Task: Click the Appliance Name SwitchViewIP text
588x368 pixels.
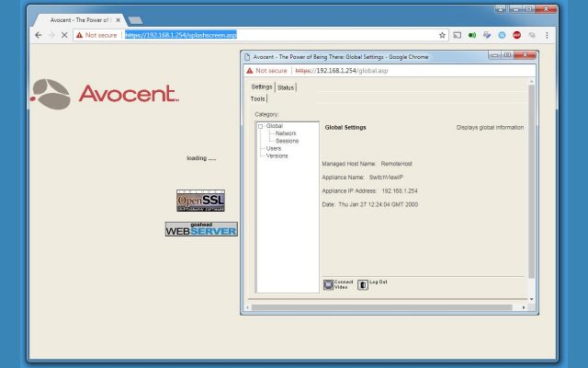Action: (386, 178)
